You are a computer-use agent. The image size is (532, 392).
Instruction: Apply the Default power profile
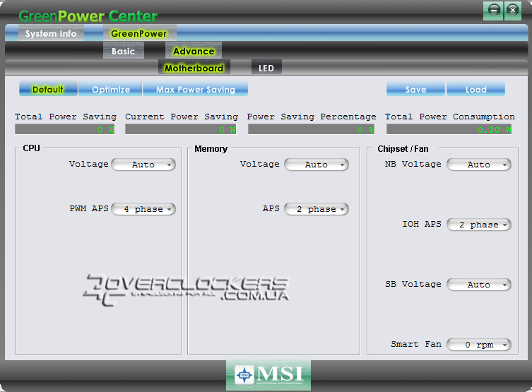coord(48,89)
